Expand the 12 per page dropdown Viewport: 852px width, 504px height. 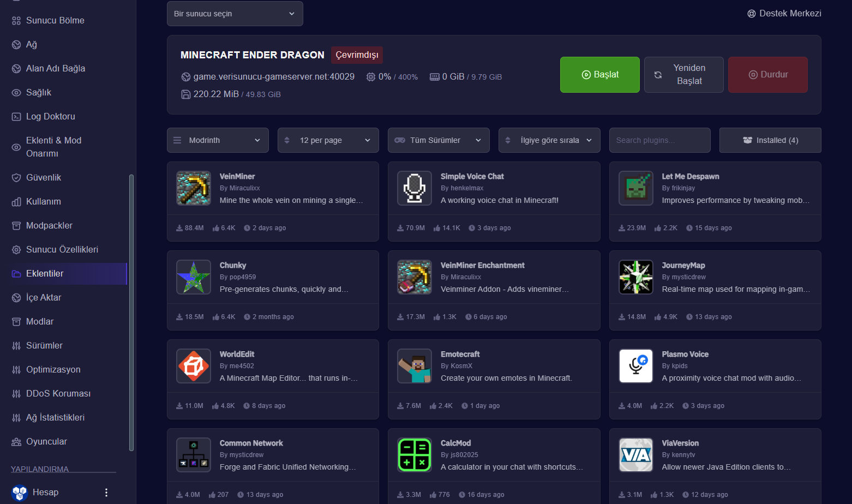click(328, 140)
